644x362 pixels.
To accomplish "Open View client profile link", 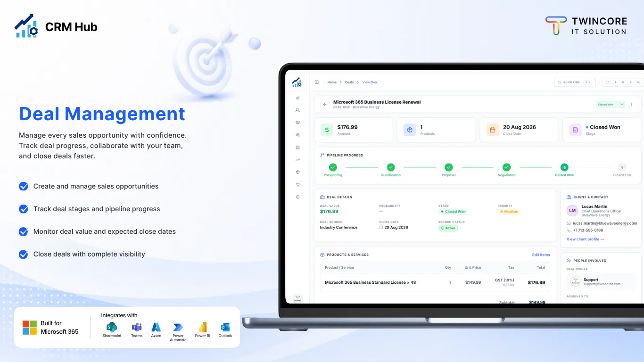I will pyautogui.click(x=585, y=239).
